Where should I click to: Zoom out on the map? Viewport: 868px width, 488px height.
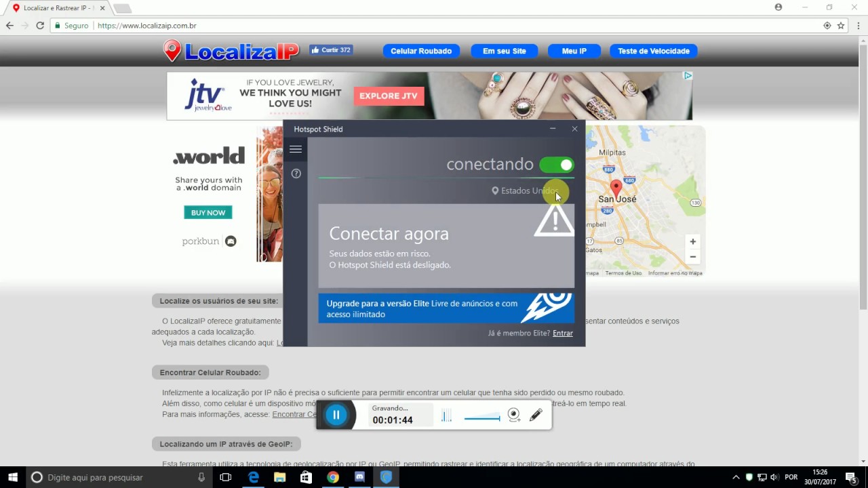[692, 257]
